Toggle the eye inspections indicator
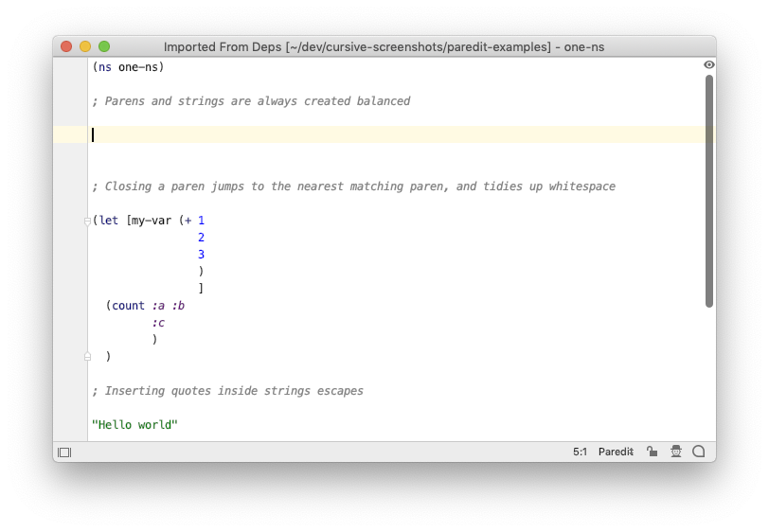 [708, 64]
